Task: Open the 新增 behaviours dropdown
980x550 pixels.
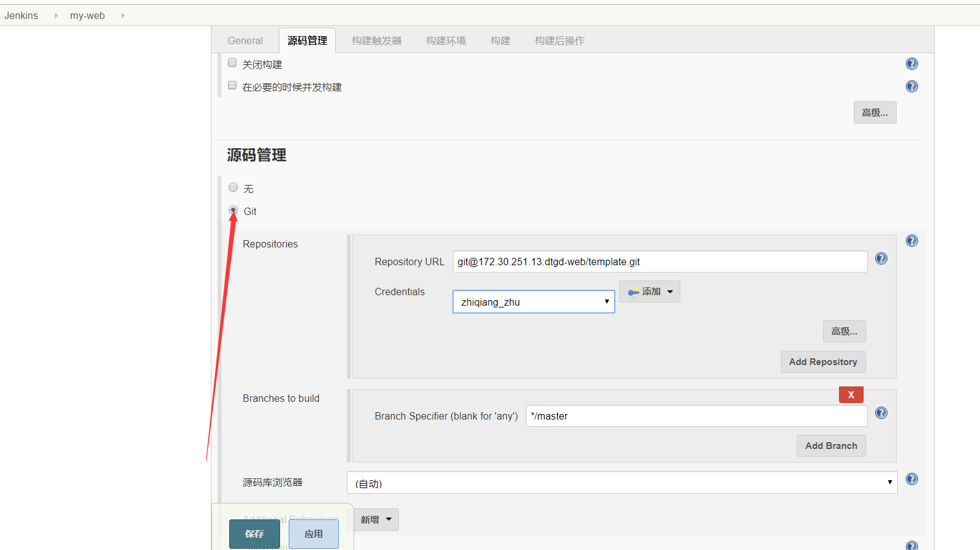Action: 376,519
